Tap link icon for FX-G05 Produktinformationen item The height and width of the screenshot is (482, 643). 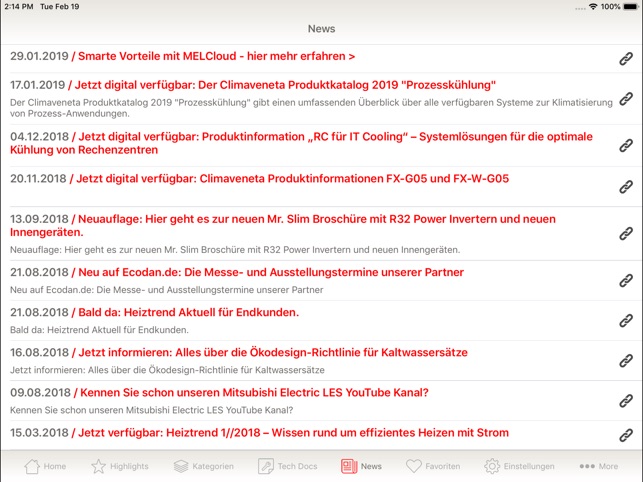point(626,187)
